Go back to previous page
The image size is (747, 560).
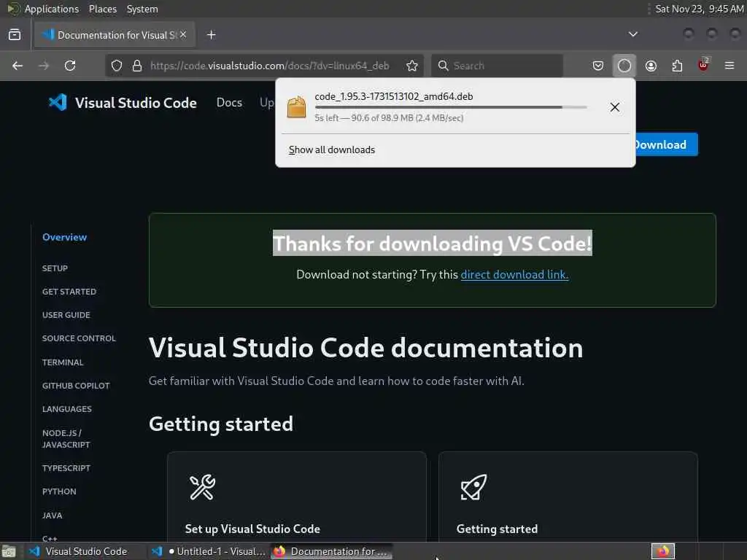(18, 66)
